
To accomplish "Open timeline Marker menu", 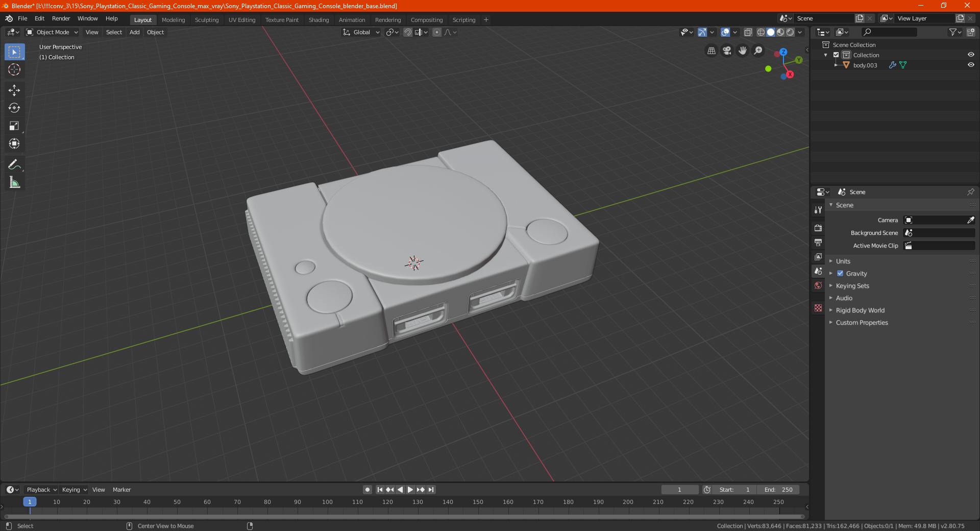I will click(121, 490).
